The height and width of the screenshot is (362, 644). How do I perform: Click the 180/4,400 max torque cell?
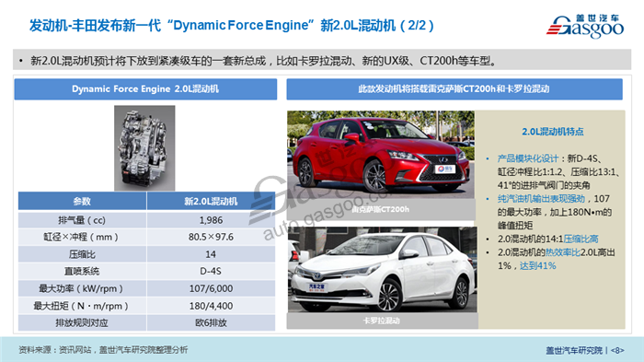click(x=211, y=306)
